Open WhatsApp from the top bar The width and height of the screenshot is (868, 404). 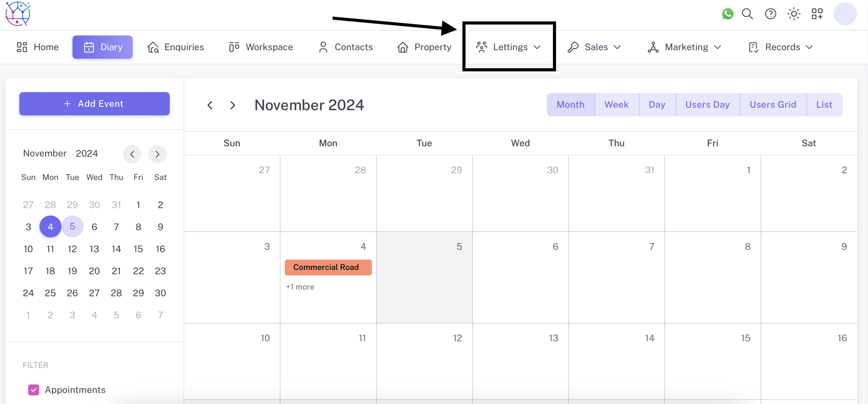[x=728, y=14]
